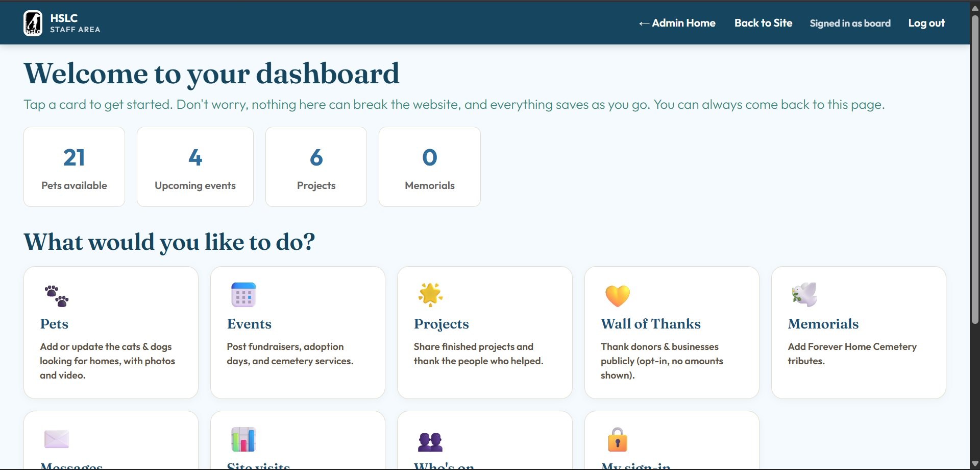Screen dimensions: 980x470
Task: Click the yellow heart Wall of Thanks icon
Action: [x=618, y=295]
